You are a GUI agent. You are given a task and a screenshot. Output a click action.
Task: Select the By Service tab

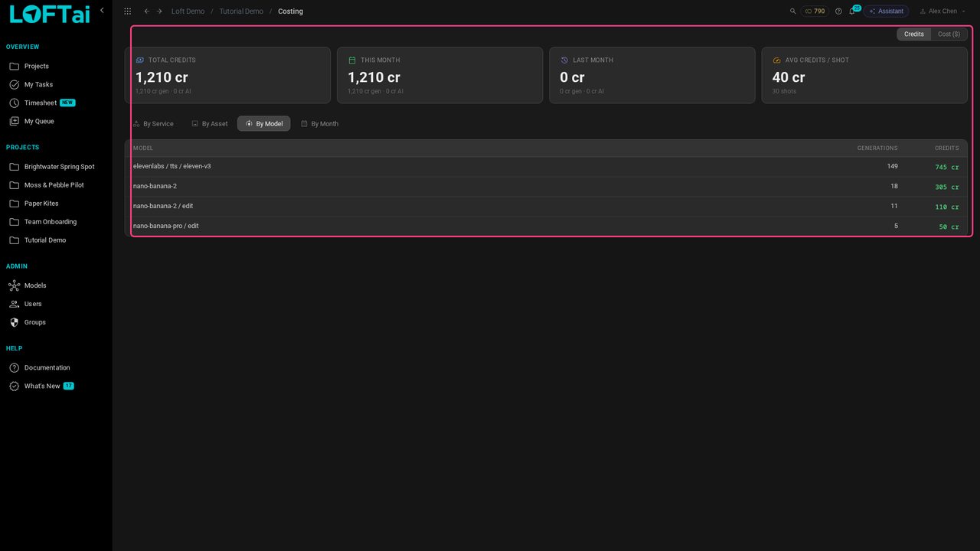[153, 124]
